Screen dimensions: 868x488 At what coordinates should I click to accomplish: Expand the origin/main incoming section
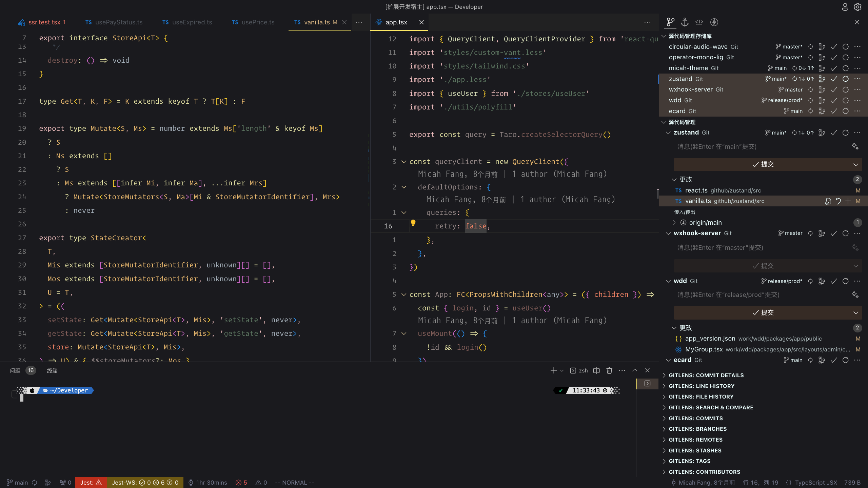click(674, 222)
